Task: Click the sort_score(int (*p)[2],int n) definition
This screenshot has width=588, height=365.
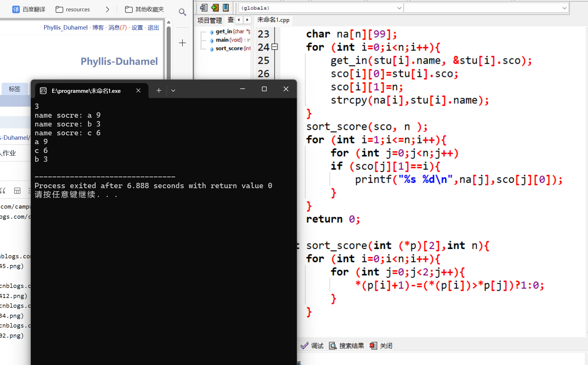Action: (398, 245)
